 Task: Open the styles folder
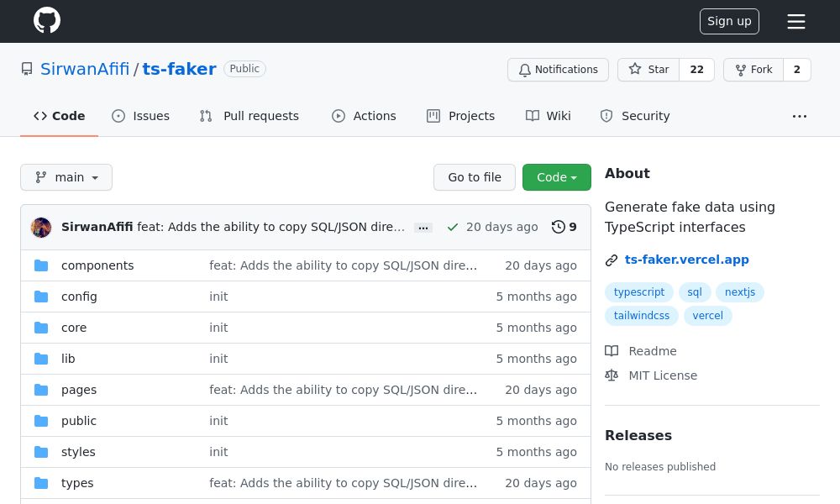point(78,452)
